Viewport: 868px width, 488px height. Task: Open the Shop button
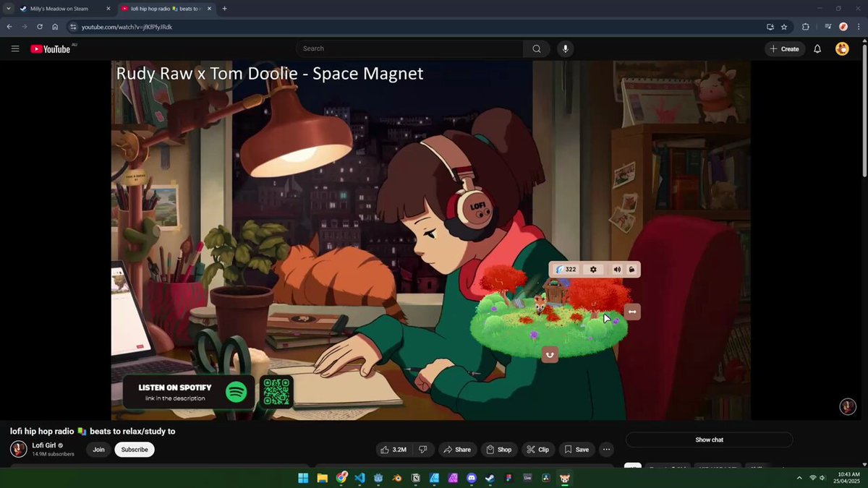498,450
